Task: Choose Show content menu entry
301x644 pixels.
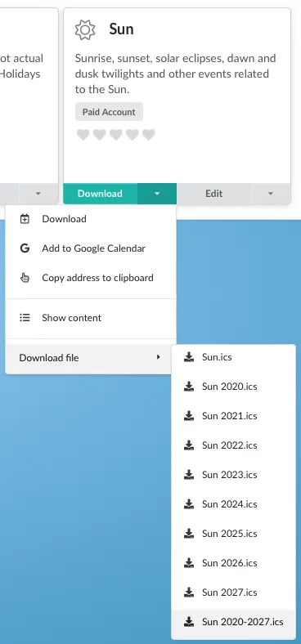Action: (x=91, y=318)
